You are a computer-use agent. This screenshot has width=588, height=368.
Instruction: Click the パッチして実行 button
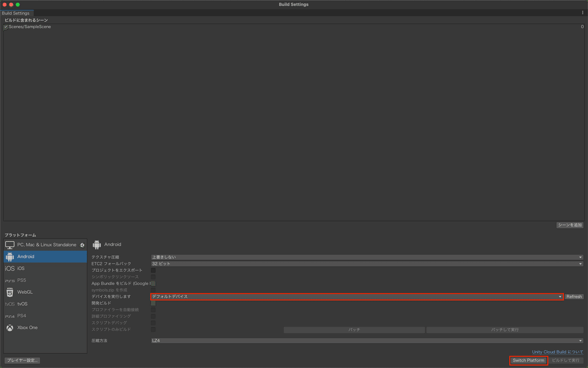click(505, 330)
